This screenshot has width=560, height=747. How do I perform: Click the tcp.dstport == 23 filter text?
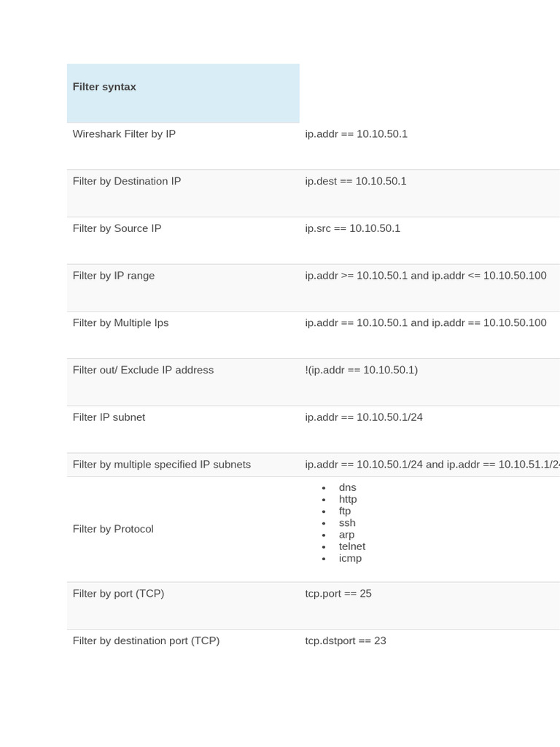(x=346, y=640)
